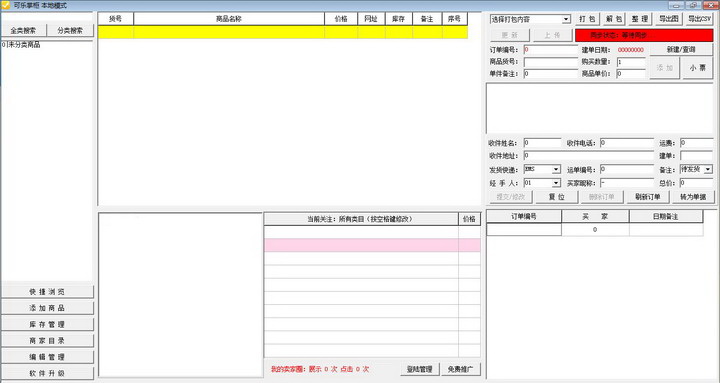Click the 免费推广 free promotion button
The height and width of the screenshot is (383, 720).
pos(461,369)
